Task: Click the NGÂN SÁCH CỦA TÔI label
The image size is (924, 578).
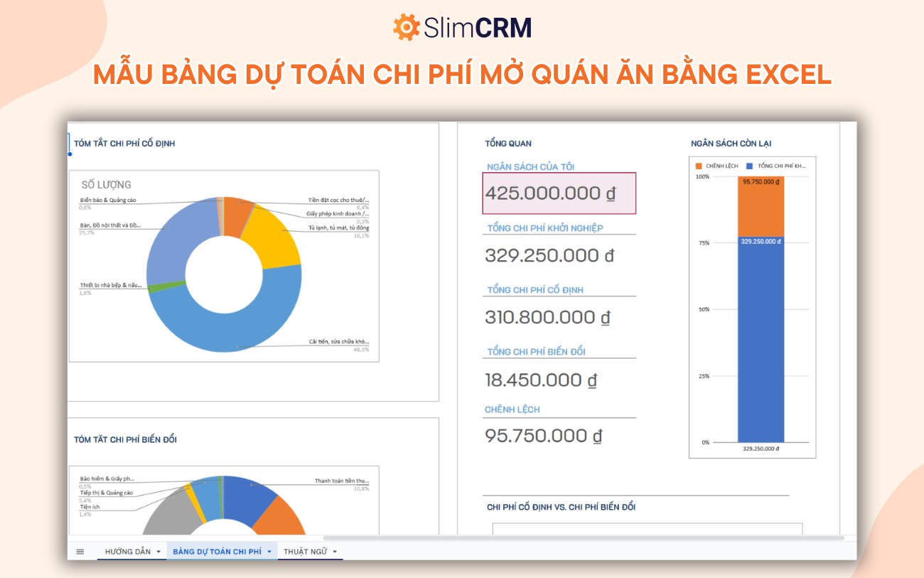Action: [x=530, y=167]
